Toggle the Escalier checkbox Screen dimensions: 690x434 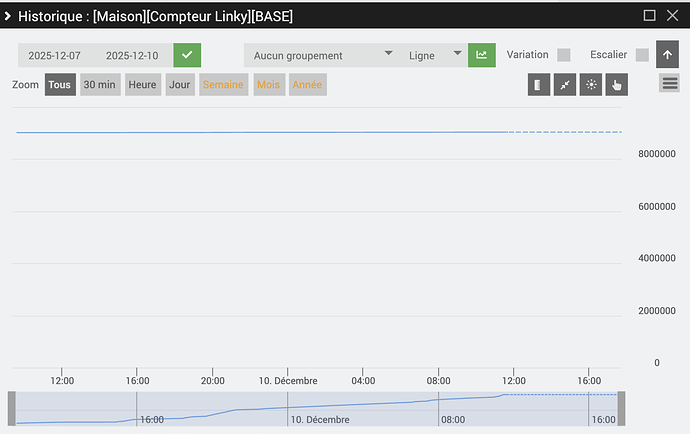(642, 55)
